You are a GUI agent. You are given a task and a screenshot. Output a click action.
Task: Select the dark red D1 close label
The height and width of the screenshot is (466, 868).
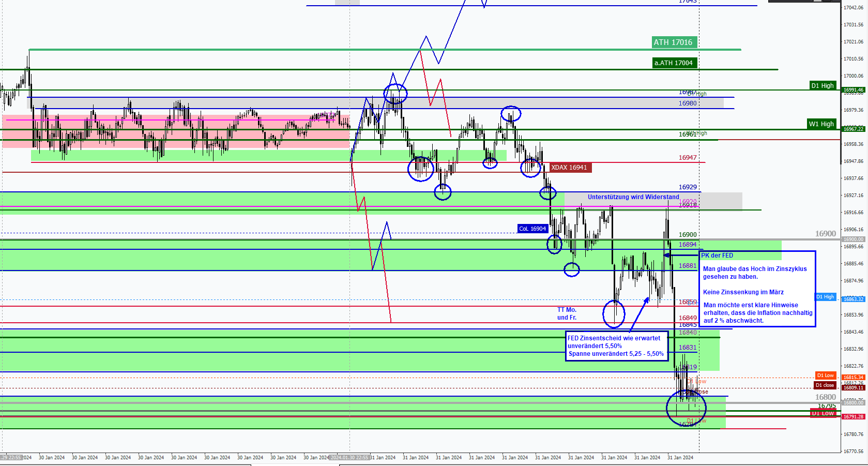[x=825, y=385]
